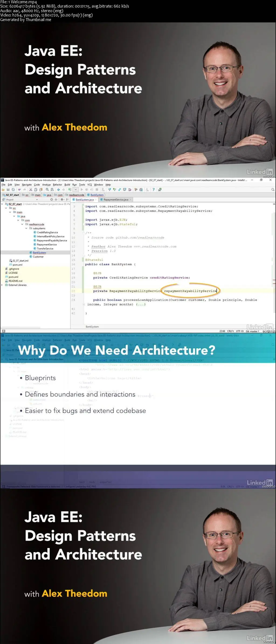
Task: Click the Find magnifier toolbar icon
Action: [47, 189]
